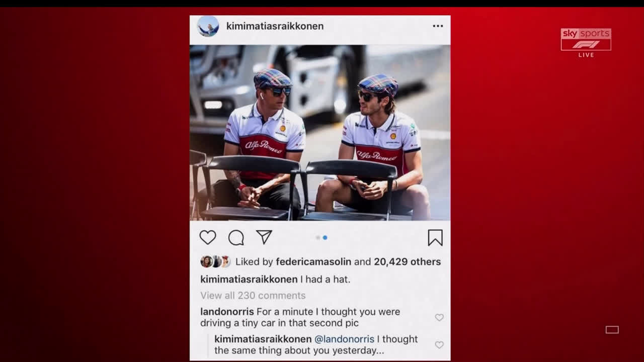Open the three-dot post options menu
This screenshot has width=644, height=362.
coord(438,26)
